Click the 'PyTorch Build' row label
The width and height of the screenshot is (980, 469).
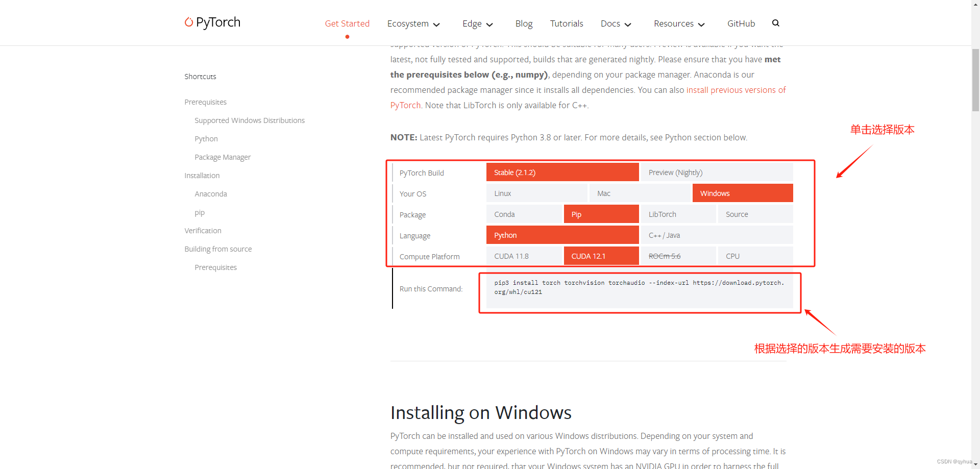click(422, 173)
